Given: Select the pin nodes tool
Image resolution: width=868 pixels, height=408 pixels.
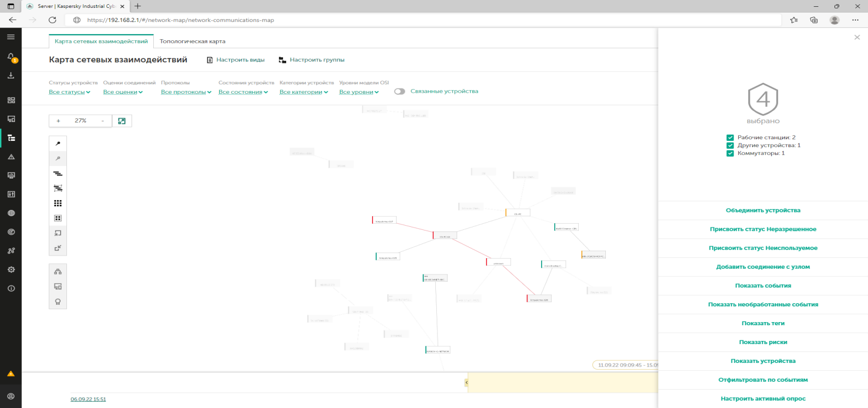Looking at the screenshot, I should tap(58, 144).
